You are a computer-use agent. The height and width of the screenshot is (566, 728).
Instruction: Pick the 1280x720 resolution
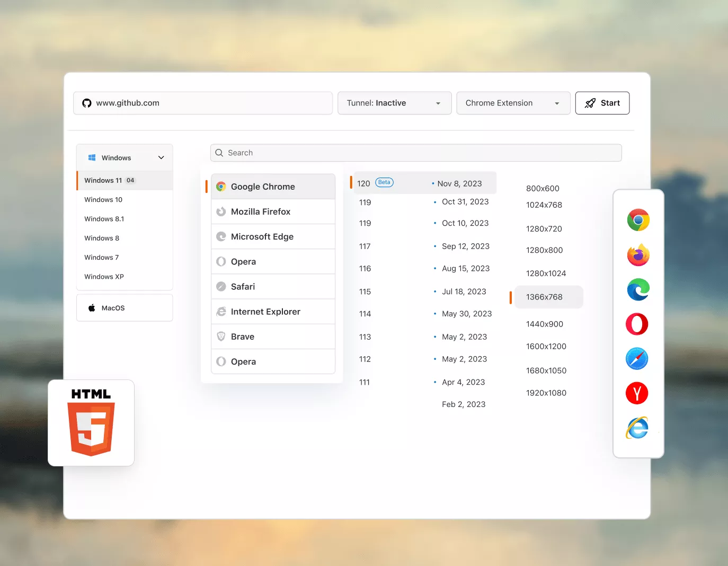544,229
